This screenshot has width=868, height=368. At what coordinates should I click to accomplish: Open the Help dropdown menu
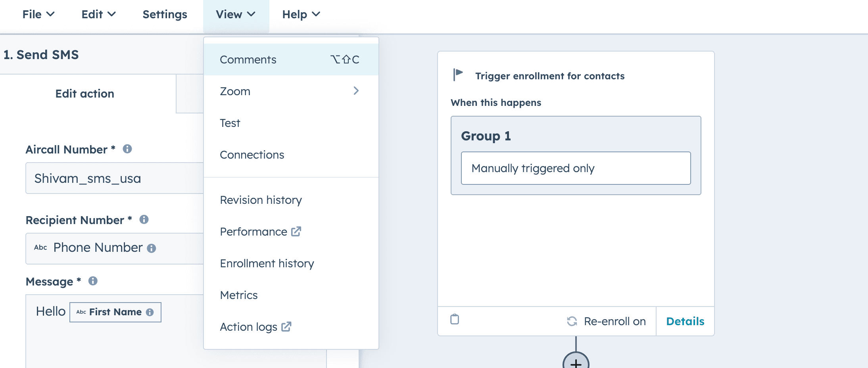point(301,15)
